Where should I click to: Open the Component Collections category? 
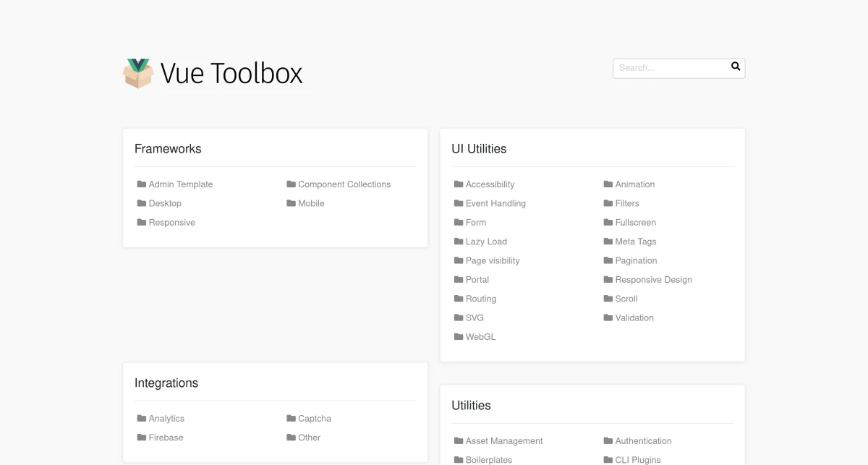344,184
